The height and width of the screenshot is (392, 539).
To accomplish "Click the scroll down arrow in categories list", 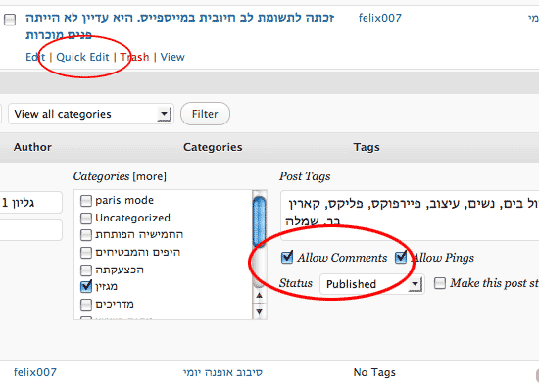I will [259, 311].
